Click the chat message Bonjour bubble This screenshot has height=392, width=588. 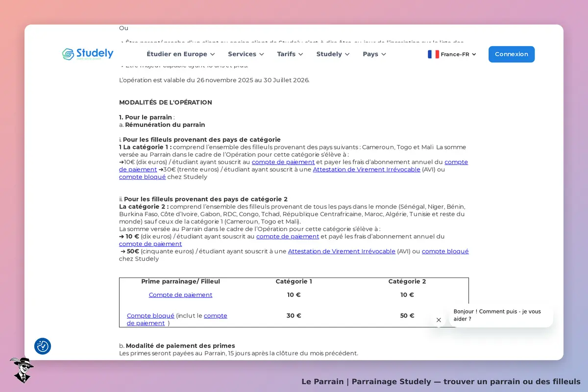tap(501, 315)
